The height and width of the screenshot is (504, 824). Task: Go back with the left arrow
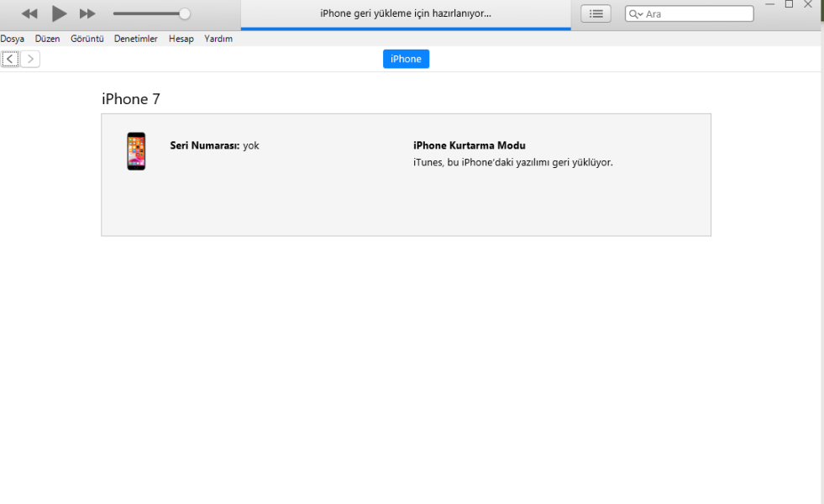pos(10,59)
